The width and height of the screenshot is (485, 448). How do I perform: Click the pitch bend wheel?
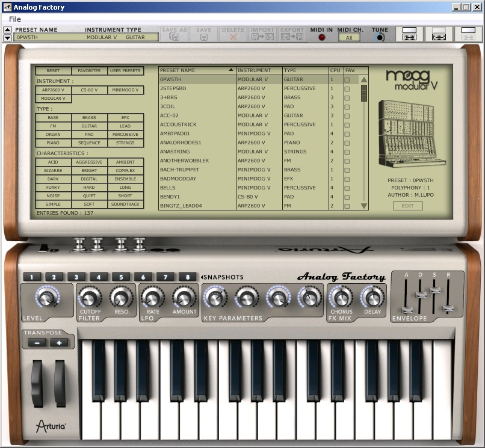37,383
